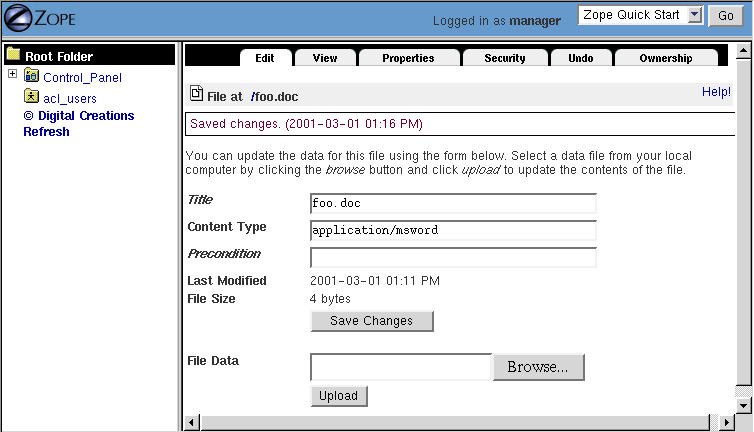Screen dimensions: 754x432
Task: Open the Zope Quick Start dropdown
Action: click(643, 15)
